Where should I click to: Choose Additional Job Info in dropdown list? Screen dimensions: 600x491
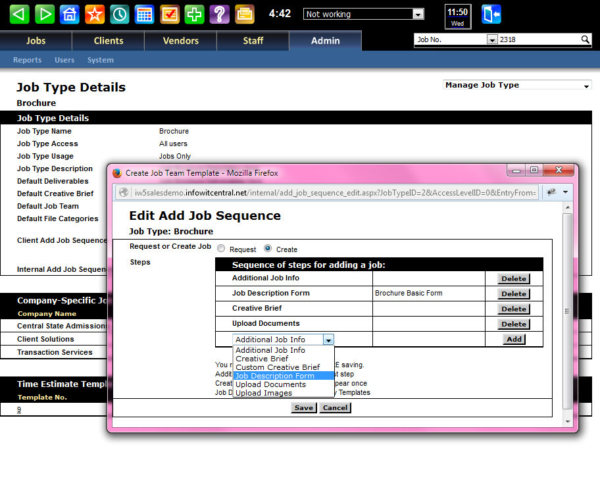pos(284,350)
